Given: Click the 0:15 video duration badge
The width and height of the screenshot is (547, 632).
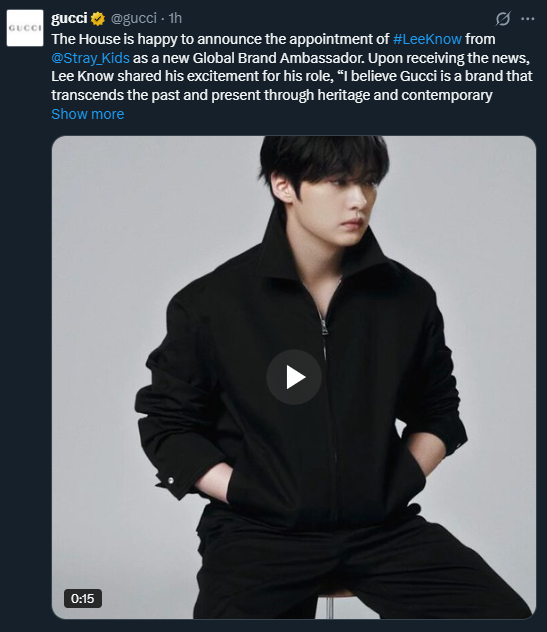Looking at the screenshot, I should (83, 599).
